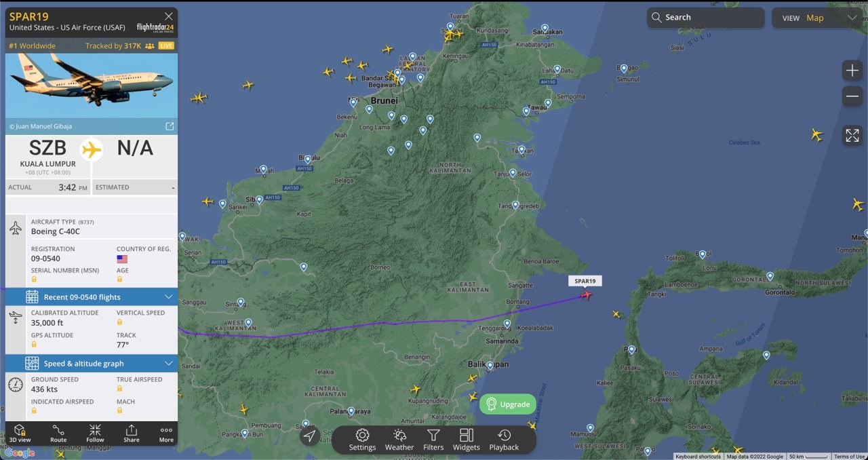Follow the SPAR19 aircraft
868x460 pixels.
pyautogui.click(x=95, y=434)
